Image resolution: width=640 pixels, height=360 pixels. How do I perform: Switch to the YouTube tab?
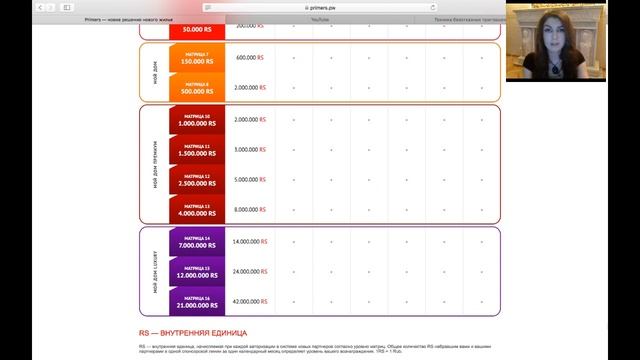tap(320, 19)
